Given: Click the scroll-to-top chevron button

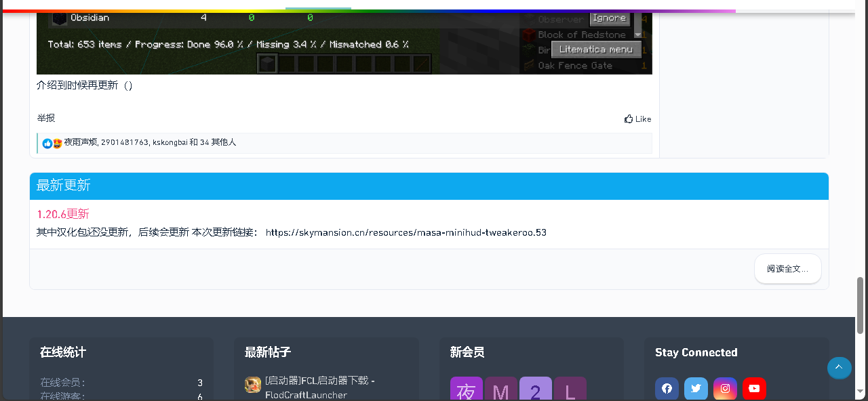Looking at the screenshot, I should (x=839, y=368).
